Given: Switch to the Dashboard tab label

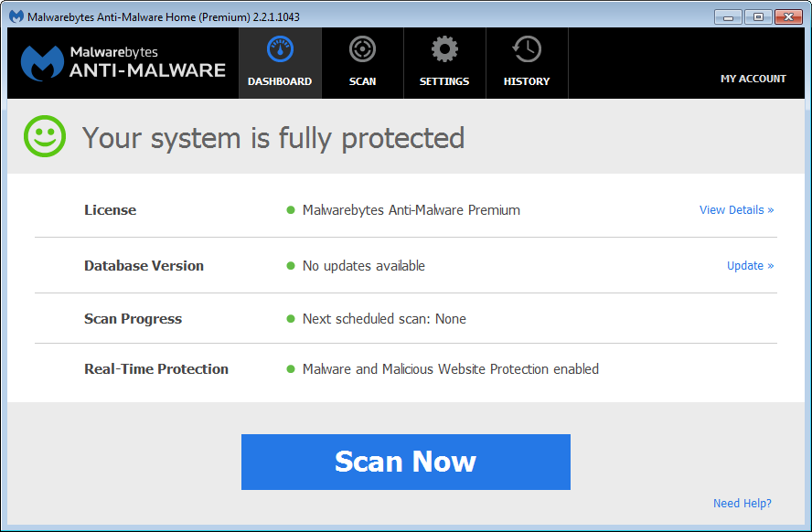Looking at the screenshot, I should 280,81.
